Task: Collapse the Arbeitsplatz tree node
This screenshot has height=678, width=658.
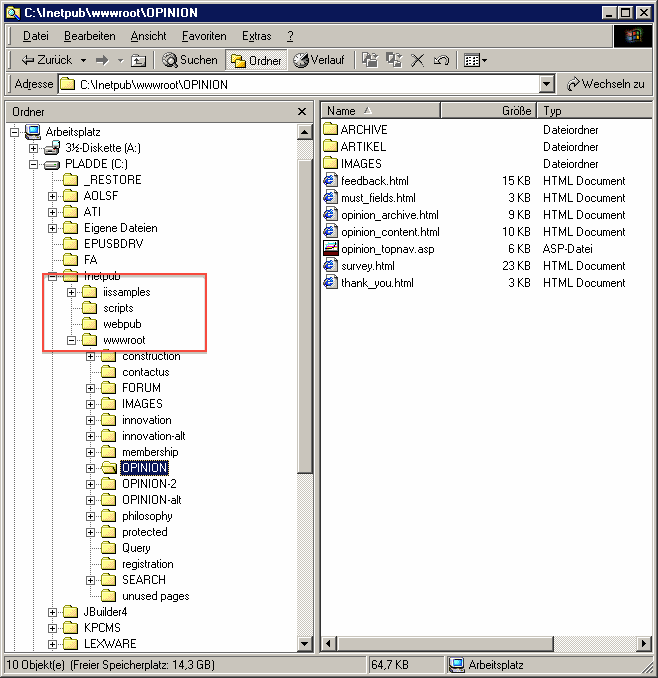Action: click(x=15, y=132)
